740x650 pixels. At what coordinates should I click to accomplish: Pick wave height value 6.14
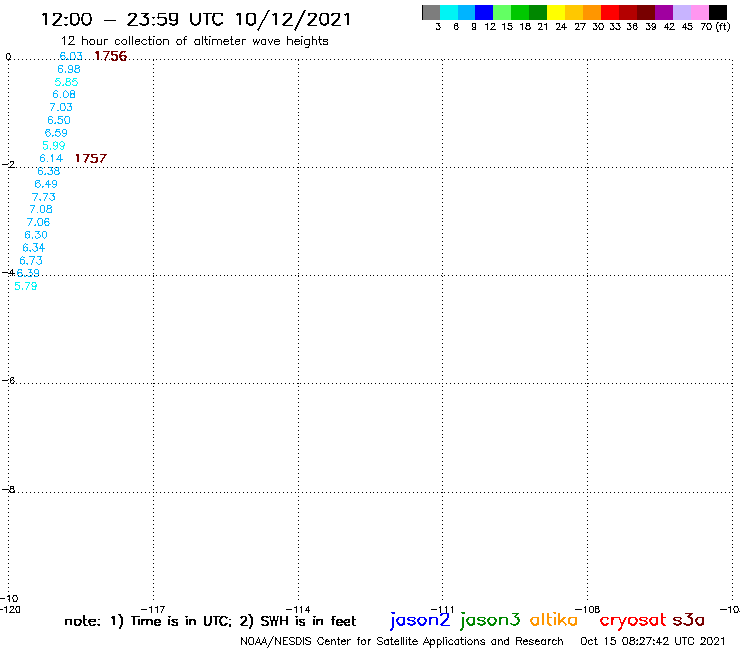pos(51,159)
